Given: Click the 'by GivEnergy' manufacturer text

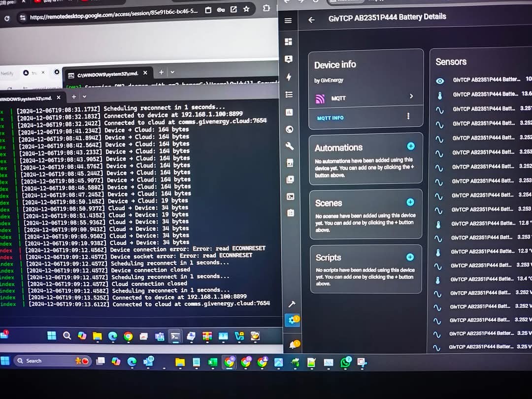Looking at the screenshot, I should [329, 80].
